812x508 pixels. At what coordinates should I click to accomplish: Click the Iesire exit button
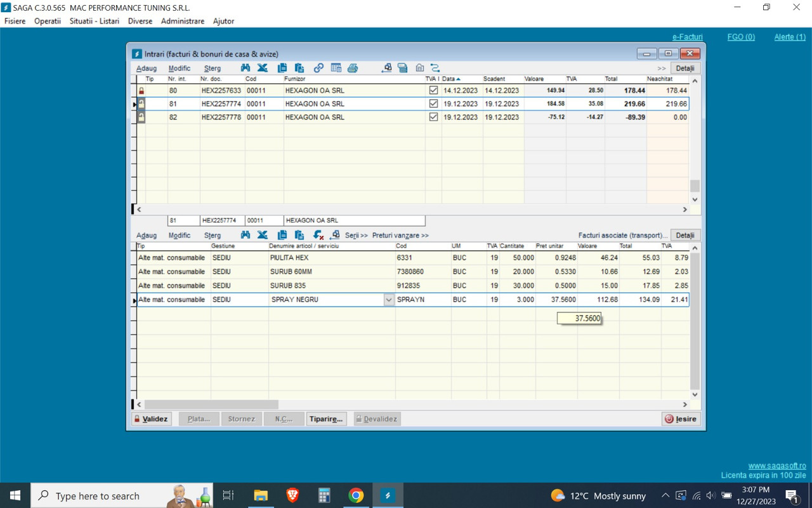(681, 419)
